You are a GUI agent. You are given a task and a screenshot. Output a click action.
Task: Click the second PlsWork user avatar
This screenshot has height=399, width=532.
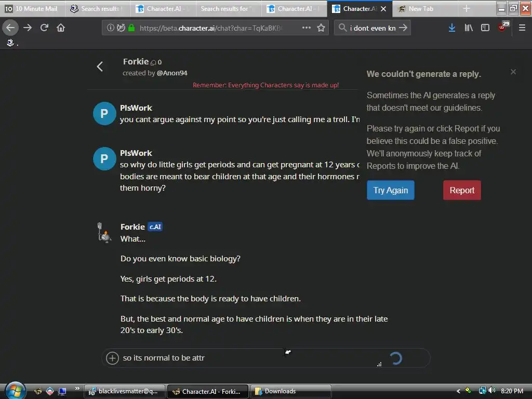click(104, 158)
